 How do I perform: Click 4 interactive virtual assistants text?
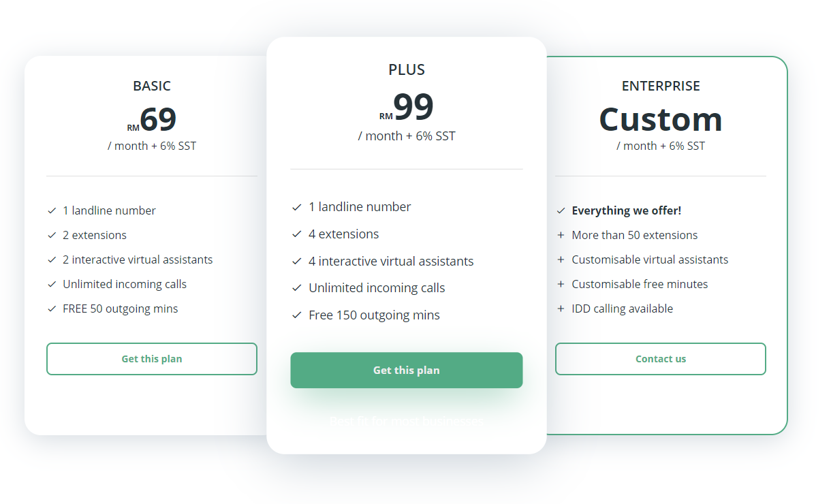click(391, 262)
